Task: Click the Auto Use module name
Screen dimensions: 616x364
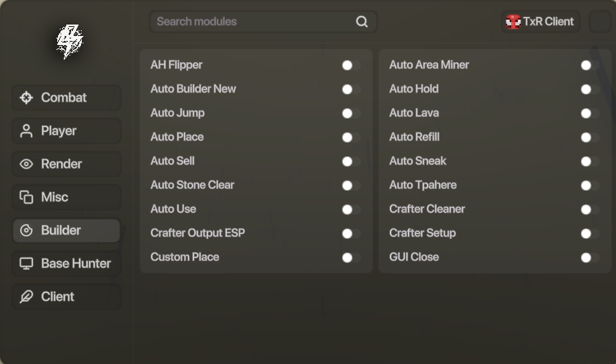Action: (x=173, y=209)
